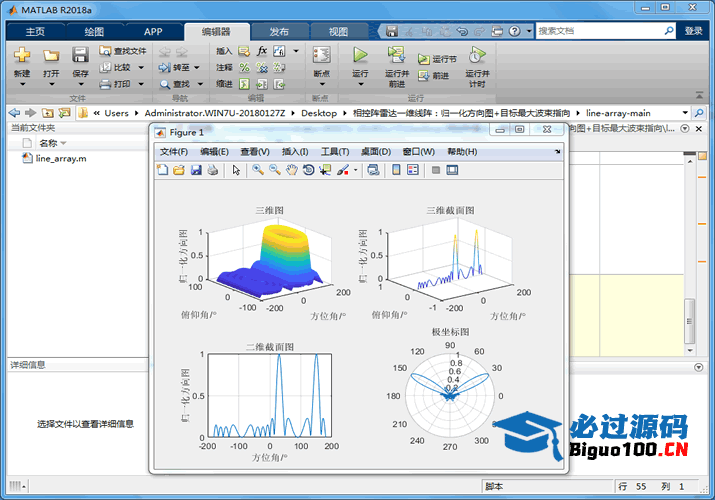The image size is (715, 500).
Task: Toggle Edit Plot arrow tool in Figure 1
Action: (236, 170)
